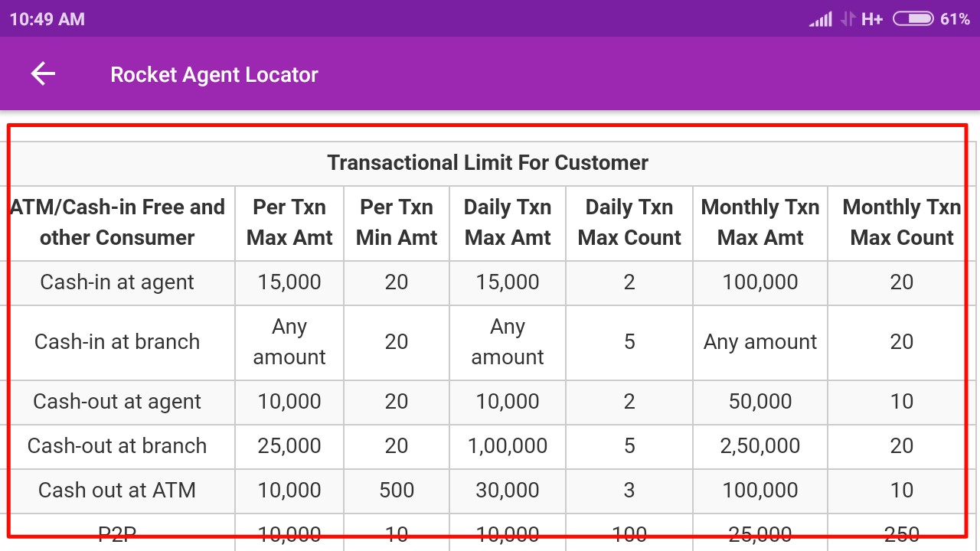Tap the battery icon in status bar
This screenshot has width=980, height=551.
[x=913, y=18]
